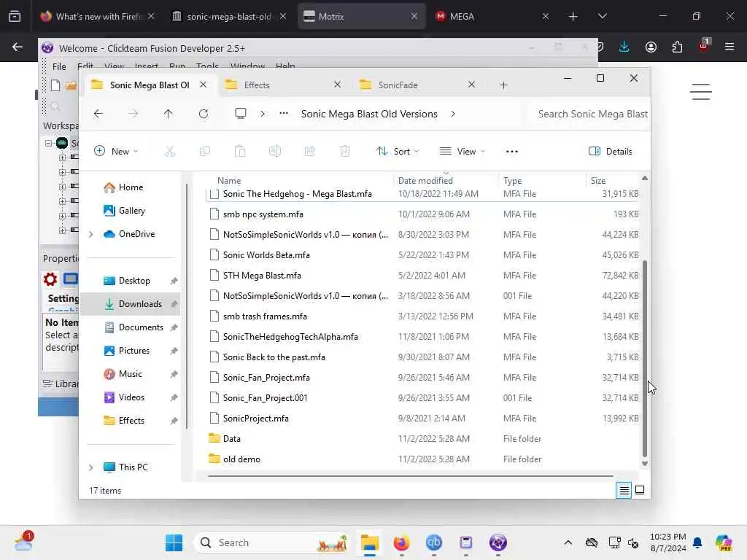Open the New dropdown menu
Image resolution: width=747 pixels, height=560 pixels.
(x=116, y=152)
